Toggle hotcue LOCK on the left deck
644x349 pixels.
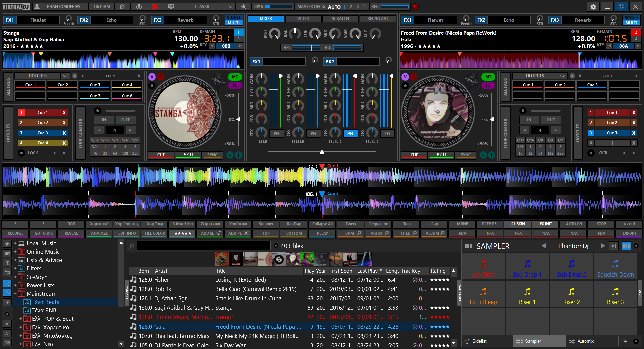click(x=21, y=153)
